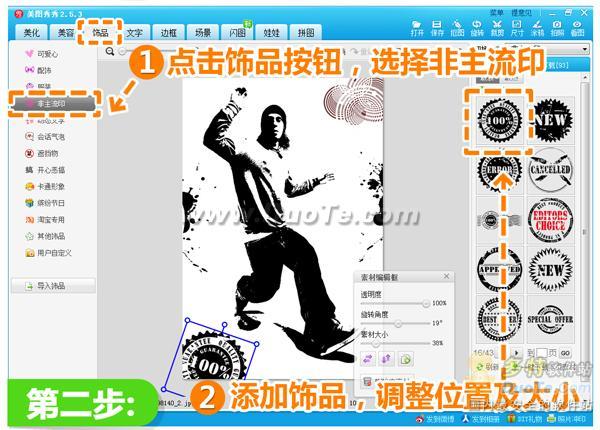Screen dimensions: 600x430
Task: Go to next page of stamps
Action: click(x=517, y=353)
